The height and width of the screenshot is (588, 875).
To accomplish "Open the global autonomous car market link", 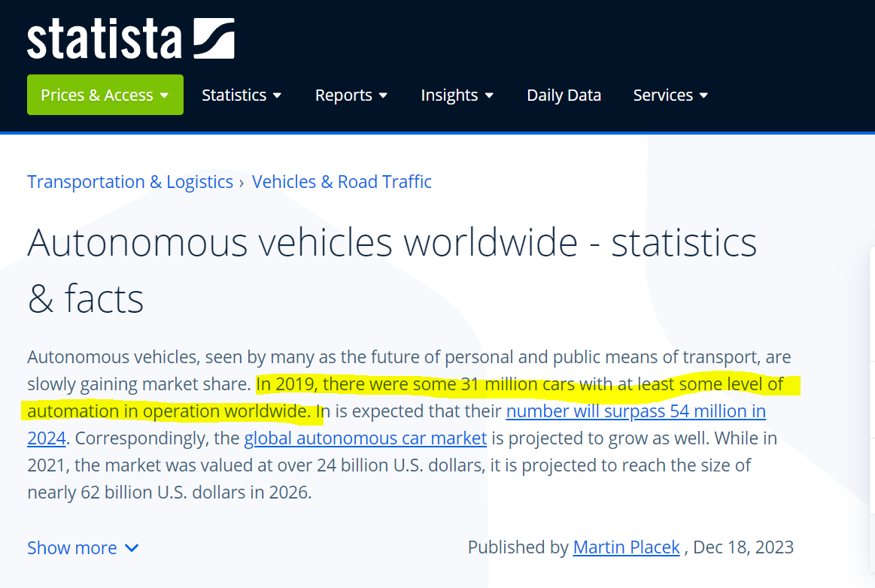I will click(x=366, y=438).
